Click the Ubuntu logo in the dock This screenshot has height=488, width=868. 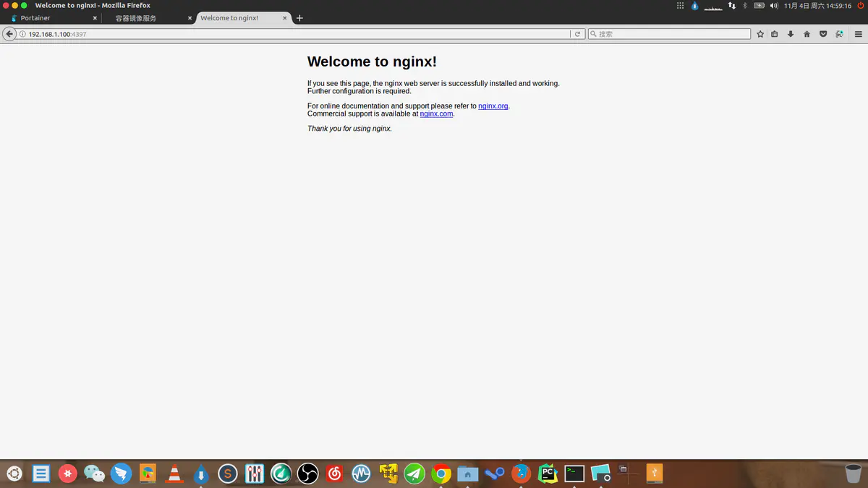[14, 474]
